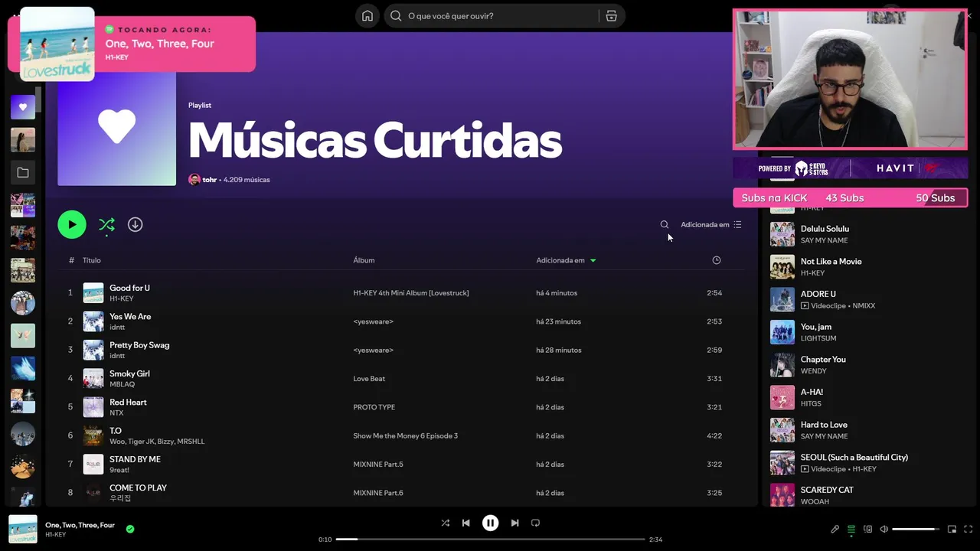This screenshot has width=980, height=551.
Task: Toggle the queue panel icon
Action: tap(851, 529)
